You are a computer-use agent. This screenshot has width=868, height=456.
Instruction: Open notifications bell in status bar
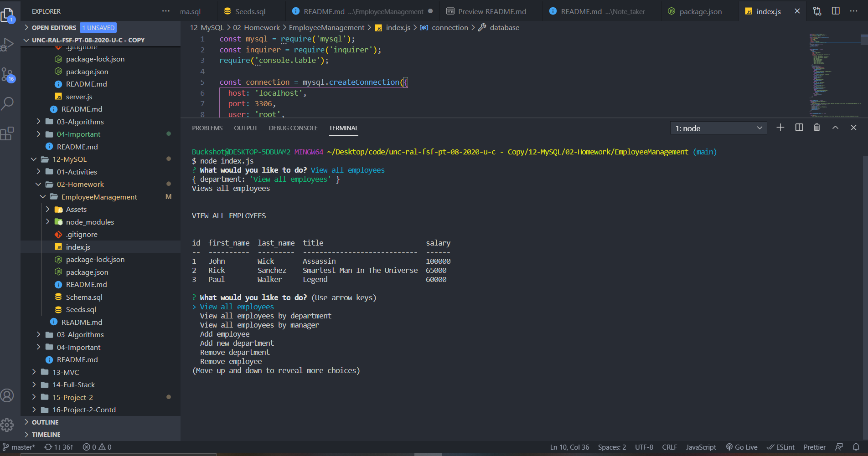click(856, 447)
